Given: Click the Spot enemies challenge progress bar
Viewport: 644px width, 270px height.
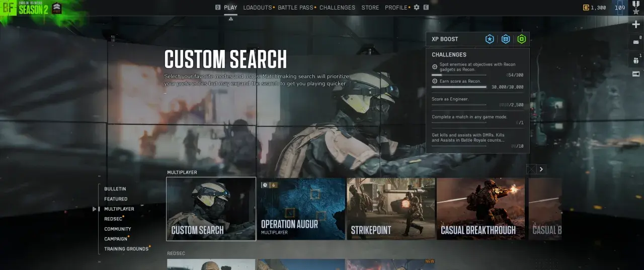Looking at the screenshot, I should (459, 74).
